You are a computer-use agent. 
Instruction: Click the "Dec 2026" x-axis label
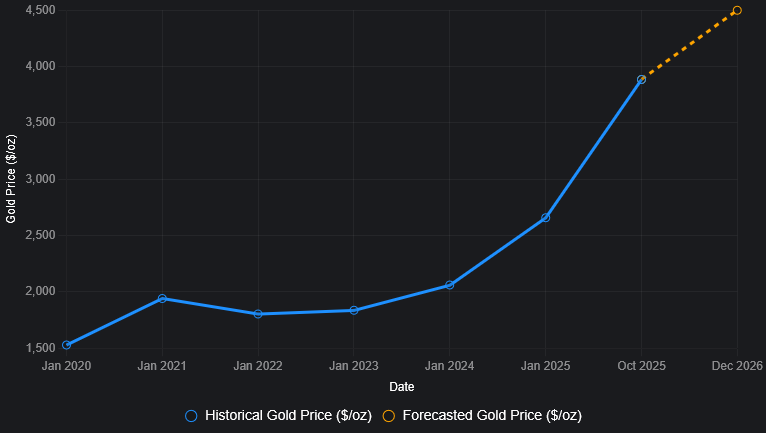(x=736, y=366)
